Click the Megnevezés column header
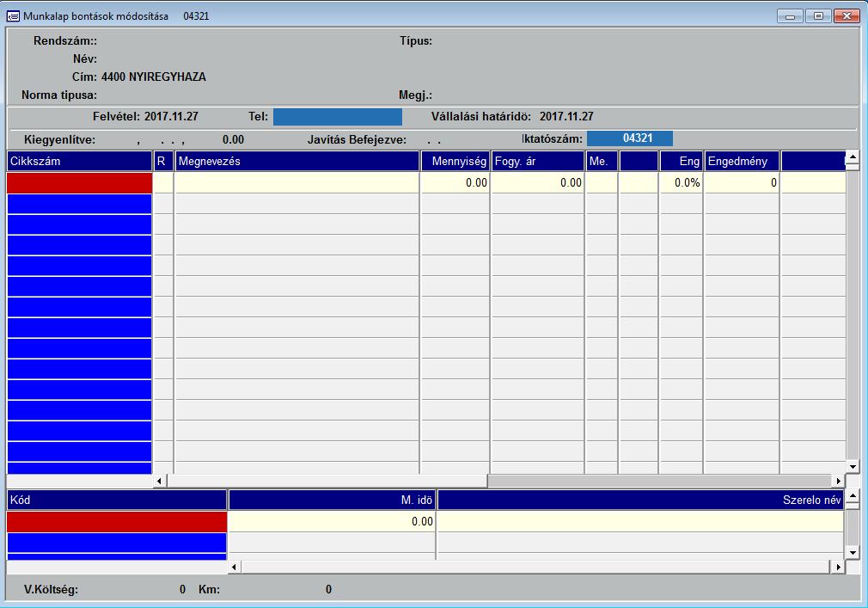868x608 pixels. click(296, 161)
